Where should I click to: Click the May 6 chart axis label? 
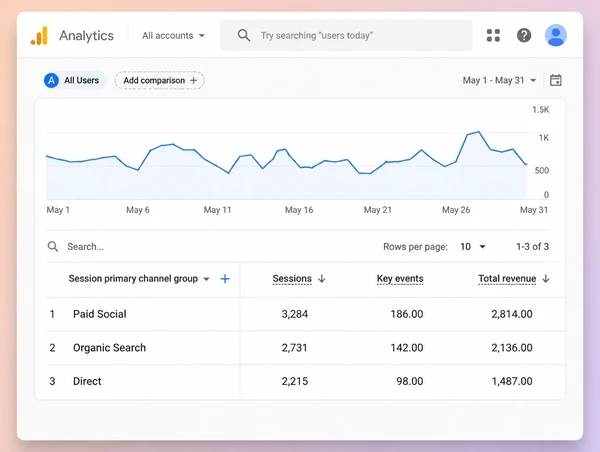[138, 210]
